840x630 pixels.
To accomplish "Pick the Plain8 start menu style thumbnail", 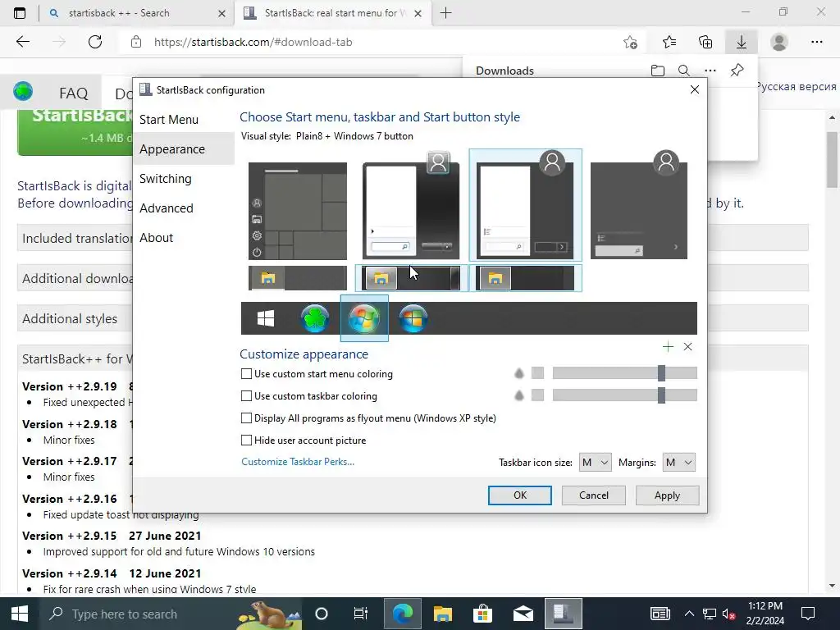I will pyautogui.click(x=525, y=205).
